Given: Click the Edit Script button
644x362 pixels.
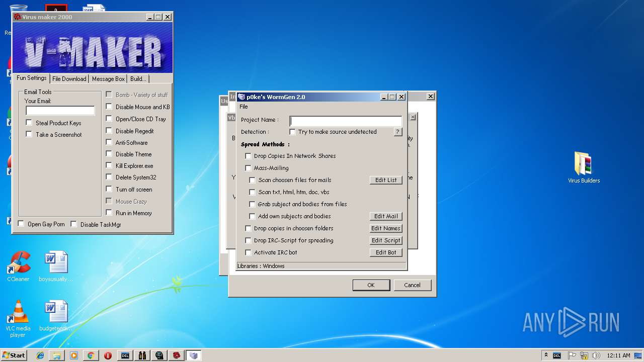Looking at the screenshot, I should pos(386,240).
